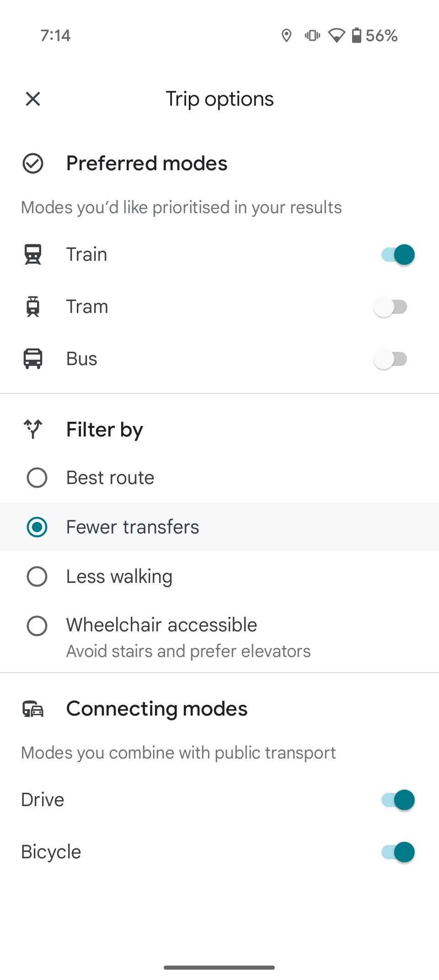Turn on the Bus toggle
The height and width of the screenshot is (980, 439).
[390, 359]
